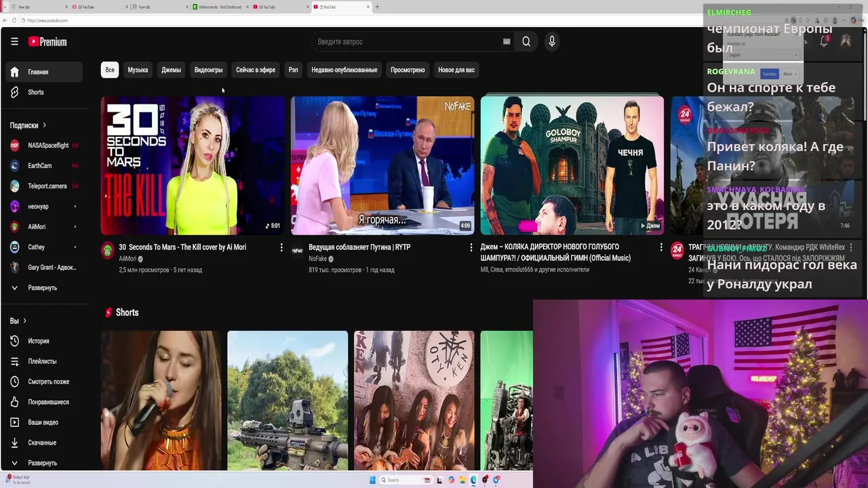The image size is (868, 488).
Task: Open video title '30 Seconds To Mars - The Kill cover'
Action: 182,247
